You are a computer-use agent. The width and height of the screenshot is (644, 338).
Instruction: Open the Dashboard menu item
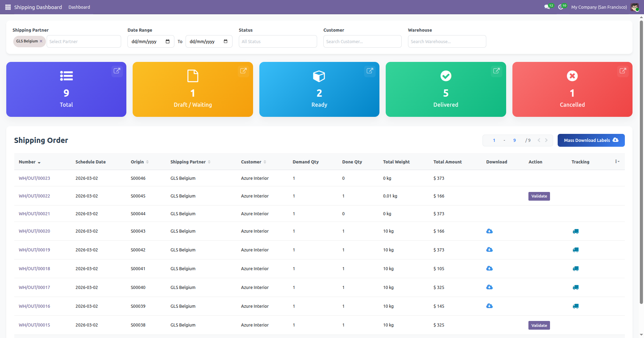point(79,7)
